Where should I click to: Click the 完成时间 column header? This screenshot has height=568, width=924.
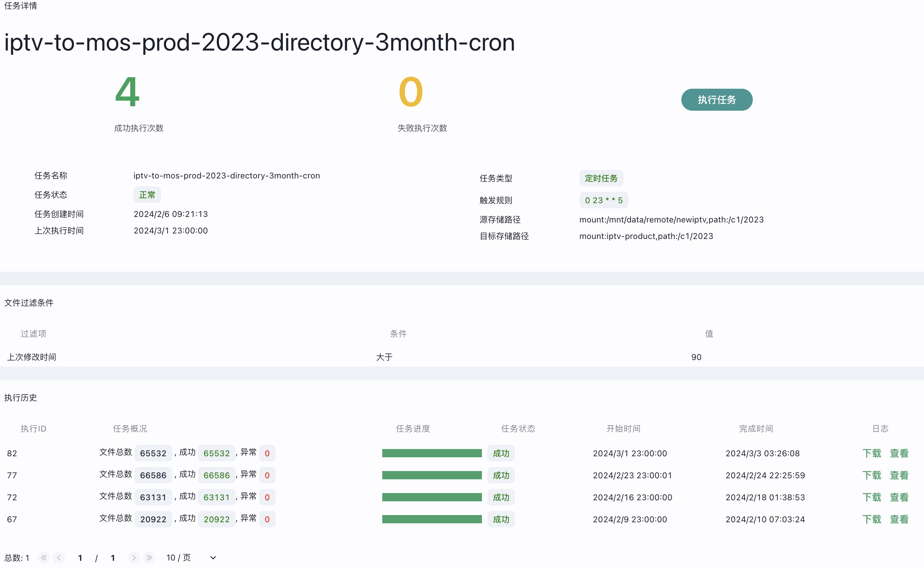click(756, 428)
